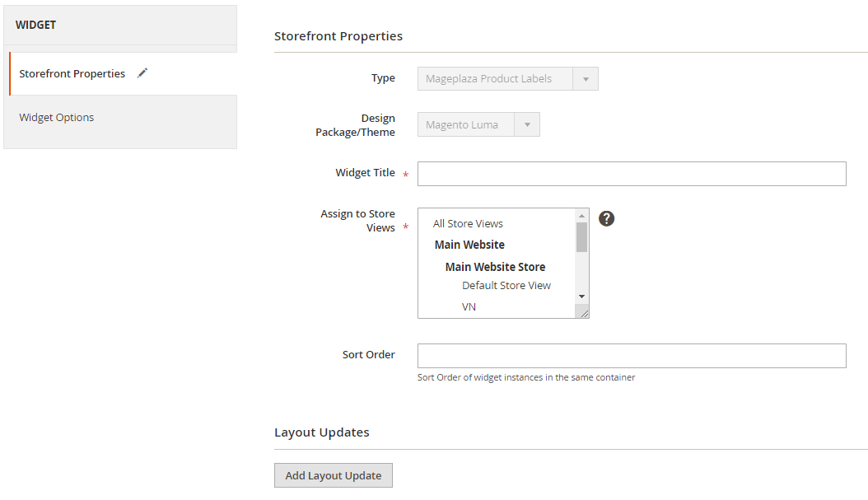868x500 pixels.
Task: Click the store views list scroll-up arrow
Action: coord(581,216)
